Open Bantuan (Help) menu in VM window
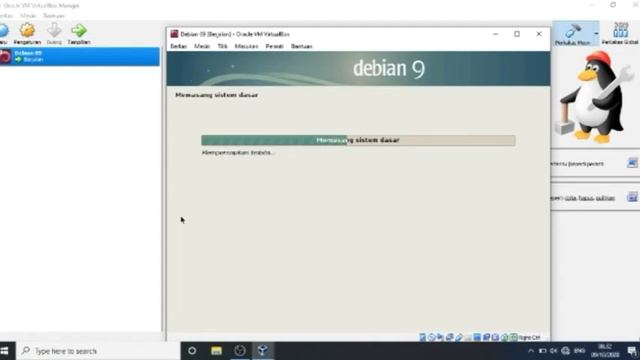The image size is (640, 360). 302,46
